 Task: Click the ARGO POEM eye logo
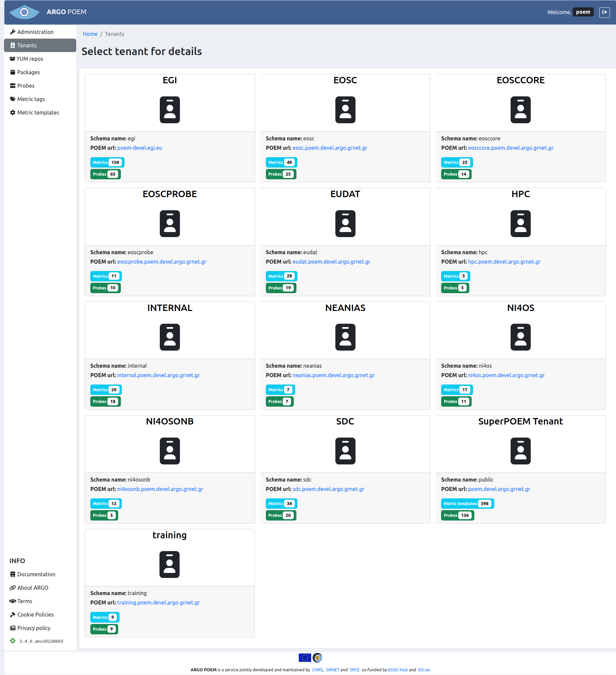click(x=24, y=12)
